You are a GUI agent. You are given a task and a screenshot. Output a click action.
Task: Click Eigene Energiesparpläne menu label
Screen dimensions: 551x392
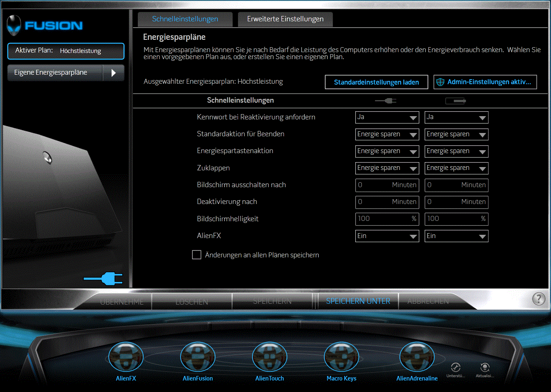[x=50, y=73]
